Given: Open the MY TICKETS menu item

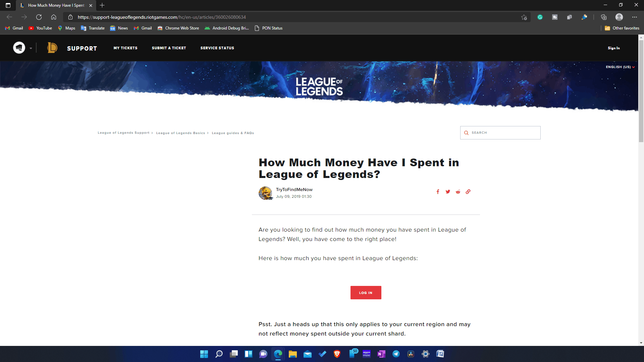Looking at the screenshot, I should point(125,48).
